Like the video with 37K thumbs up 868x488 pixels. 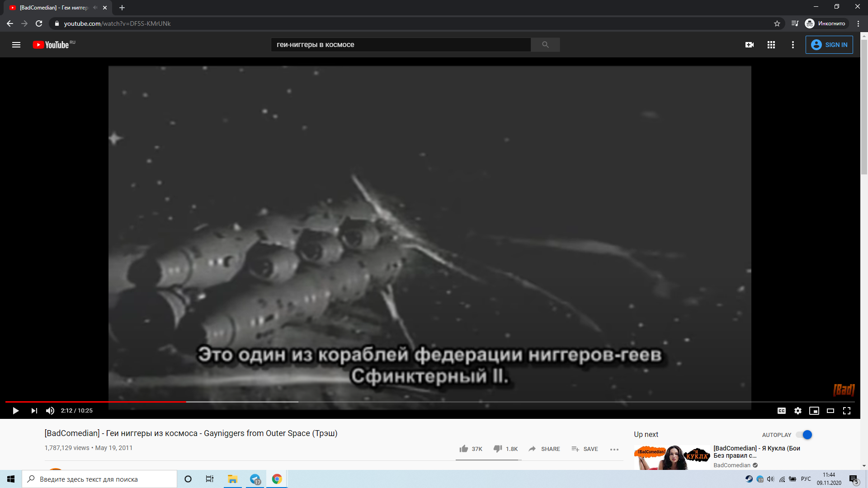(x=471, y=449)
